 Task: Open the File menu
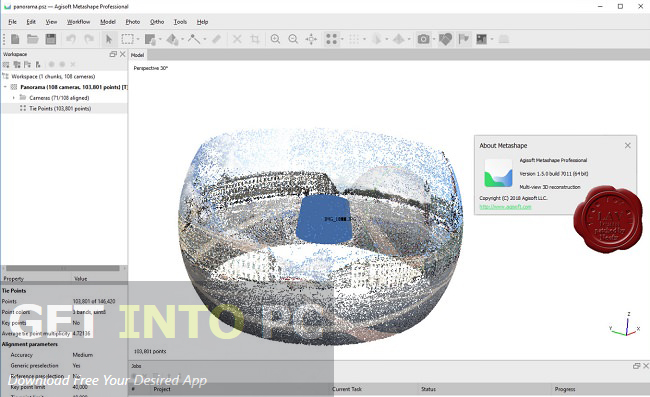(x=12, y=22)
